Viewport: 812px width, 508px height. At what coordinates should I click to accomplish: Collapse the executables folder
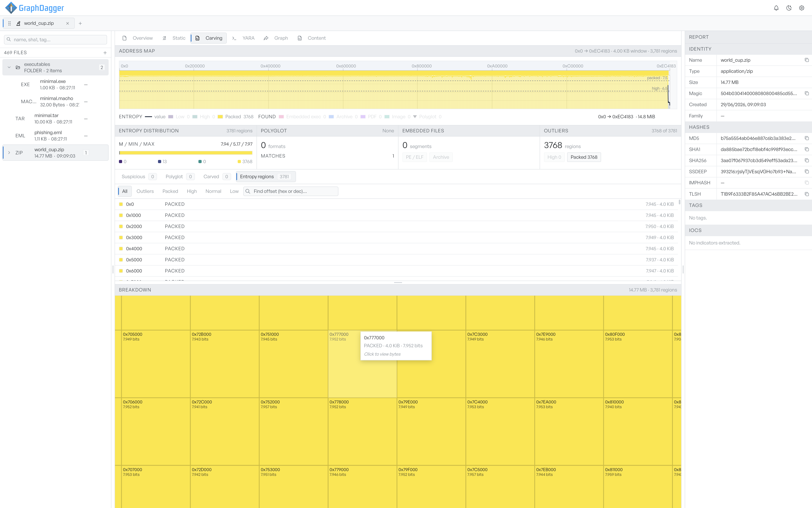click(9, 67)
